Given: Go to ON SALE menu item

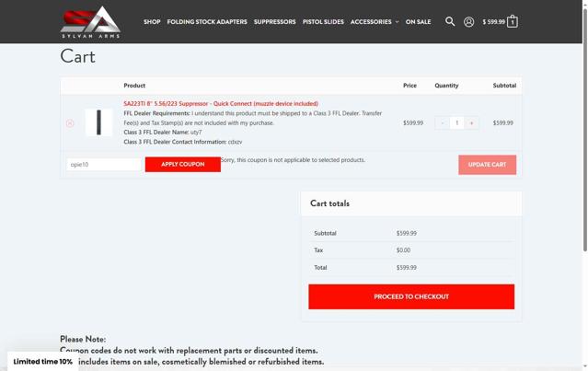Looking at the screenshot, I should click(418, 22).
